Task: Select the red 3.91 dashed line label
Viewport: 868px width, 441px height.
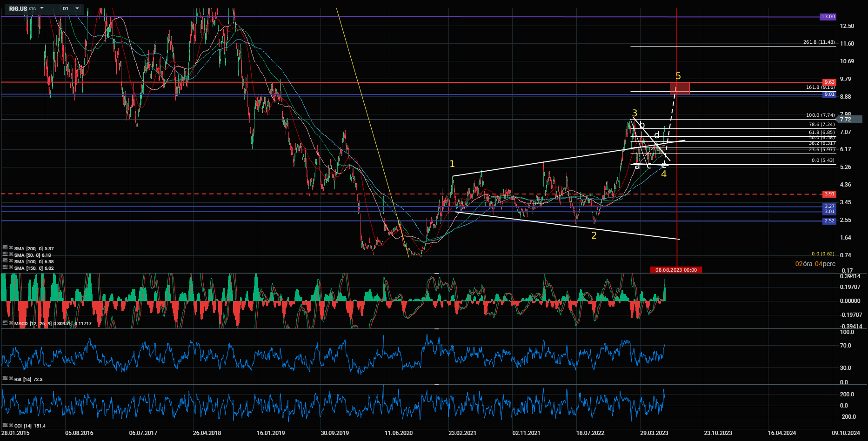Action: point(829,194)
